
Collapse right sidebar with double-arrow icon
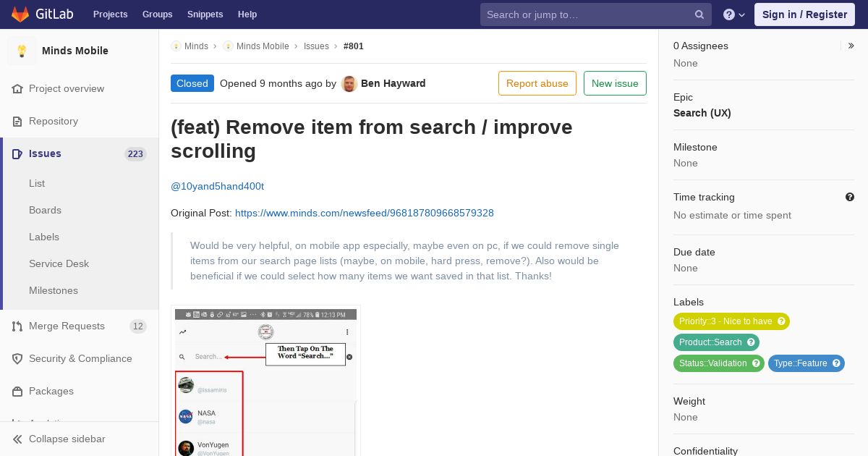click(851, 46)
